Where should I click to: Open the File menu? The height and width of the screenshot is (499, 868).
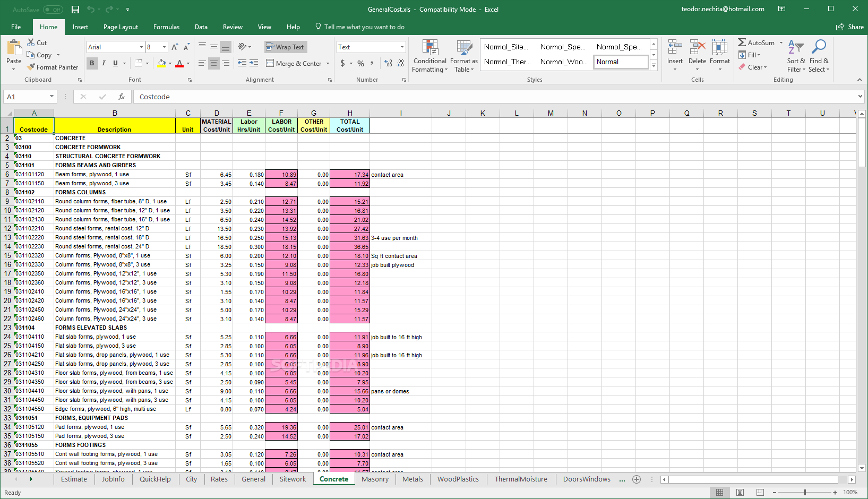tap(16, 27)
